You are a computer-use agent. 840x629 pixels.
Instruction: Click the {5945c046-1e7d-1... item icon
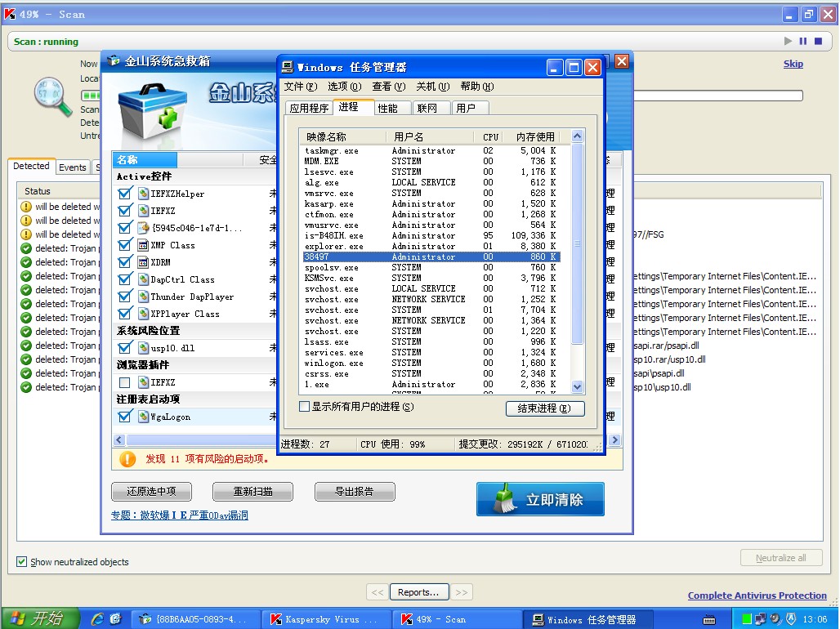click(x=143, y=228)
